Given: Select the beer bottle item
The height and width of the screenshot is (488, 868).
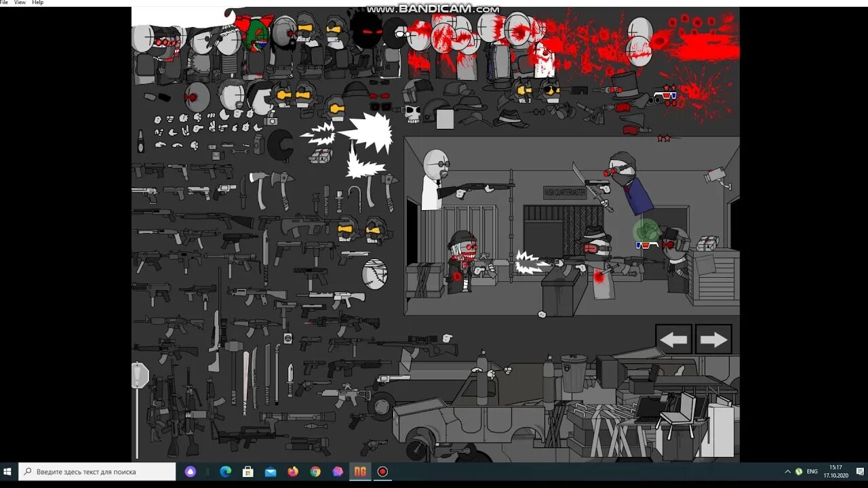Looking at the screenshot, I should click(141, 141).
